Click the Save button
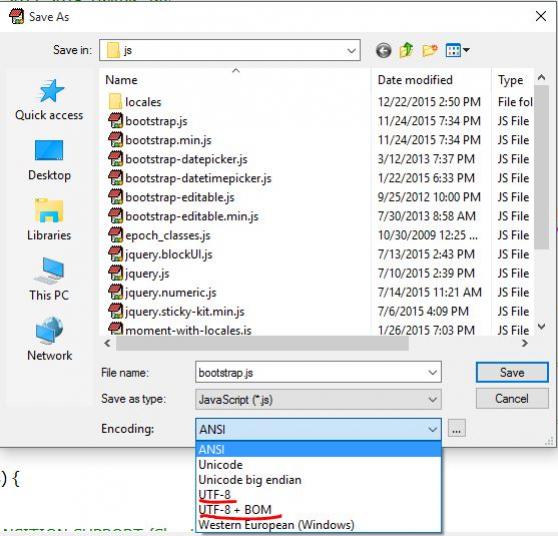Viewport: 558px width, 536px height. pos(512,372)
